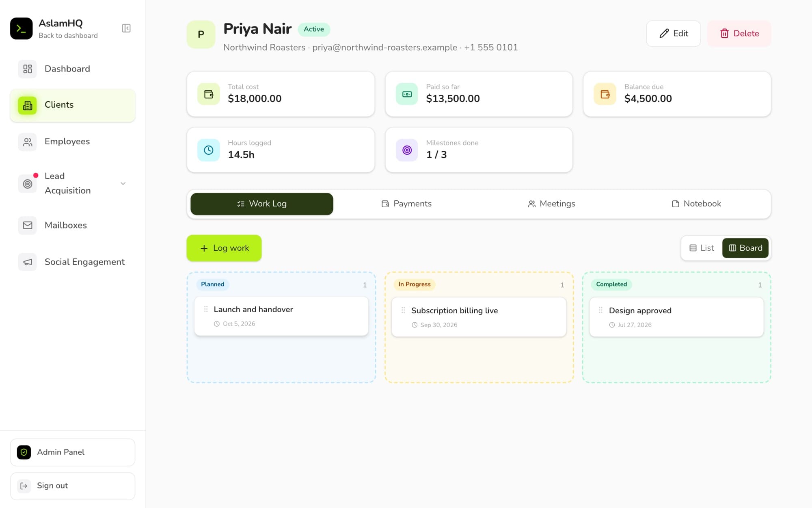Go to Dashboard in the sidebar
The height and width of the screenshot is (508, 812).
[73, 69]
